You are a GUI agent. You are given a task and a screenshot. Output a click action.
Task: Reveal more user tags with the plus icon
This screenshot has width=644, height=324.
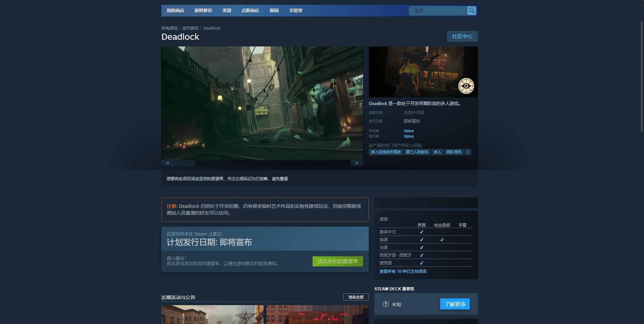(x=468, y=152)
